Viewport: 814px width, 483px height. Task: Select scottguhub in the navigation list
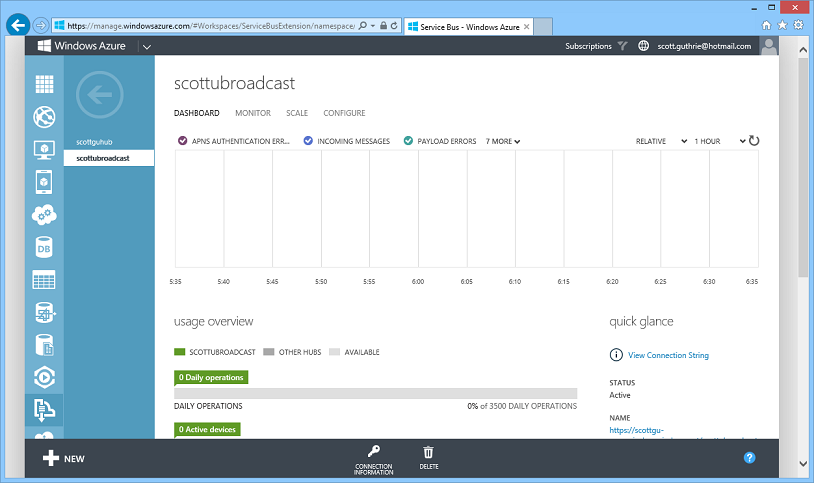pos(94,142)
